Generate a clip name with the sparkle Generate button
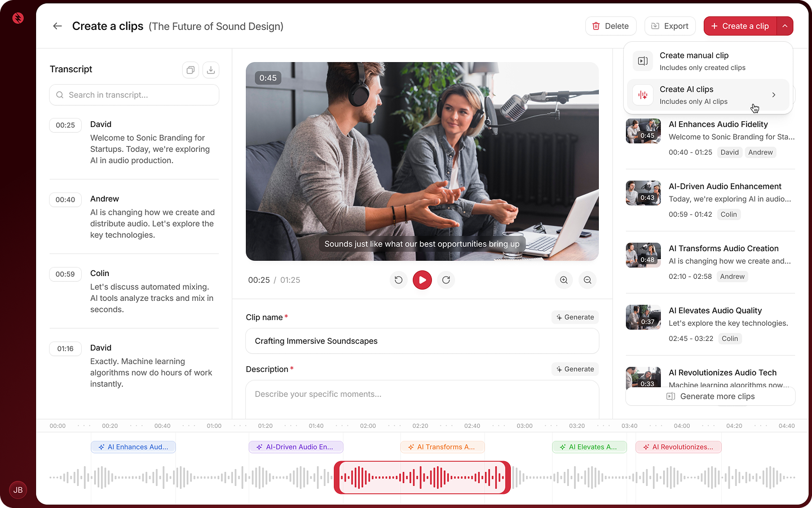The width and height of the screenshot is (812, 508). (575, 317)
